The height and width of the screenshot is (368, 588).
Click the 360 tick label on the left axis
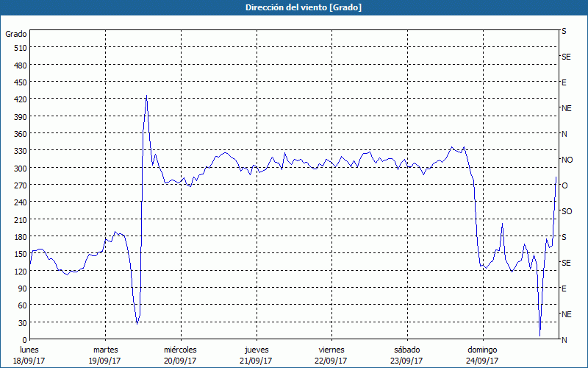coord(19,134)
